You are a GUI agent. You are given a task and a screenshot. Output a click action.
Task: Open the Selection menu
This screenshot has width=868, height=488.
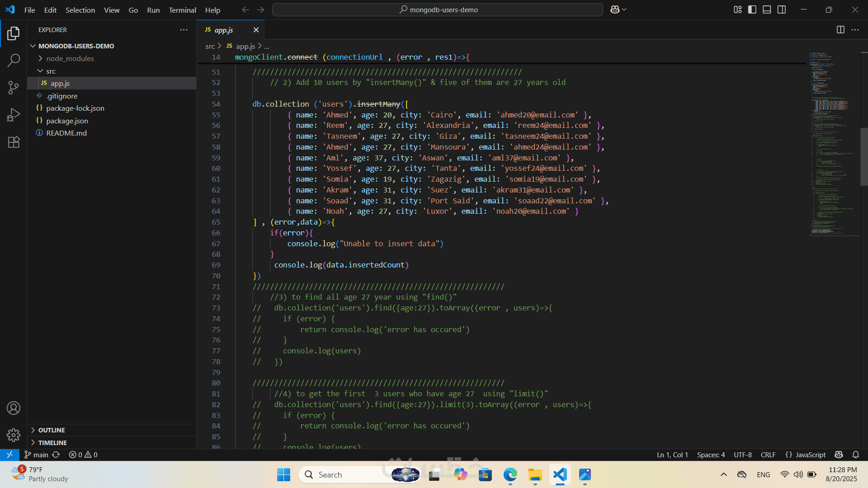click(x=80, y=10)
